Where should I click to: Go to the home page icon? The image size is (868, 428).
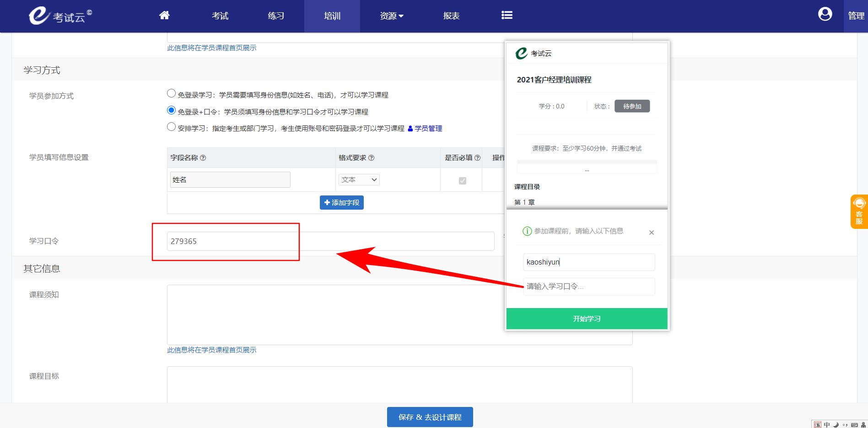coord(164,16)
